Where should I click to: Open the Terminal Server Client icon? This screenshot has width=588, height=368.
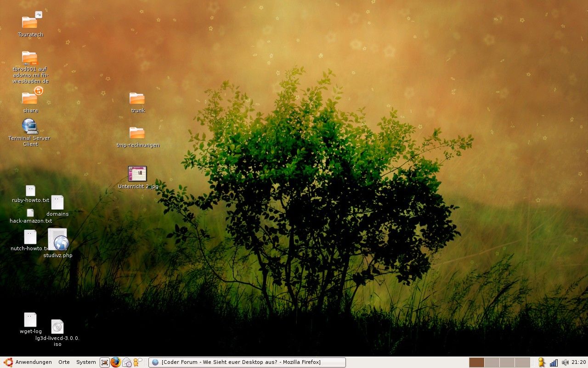pos(30,126)
